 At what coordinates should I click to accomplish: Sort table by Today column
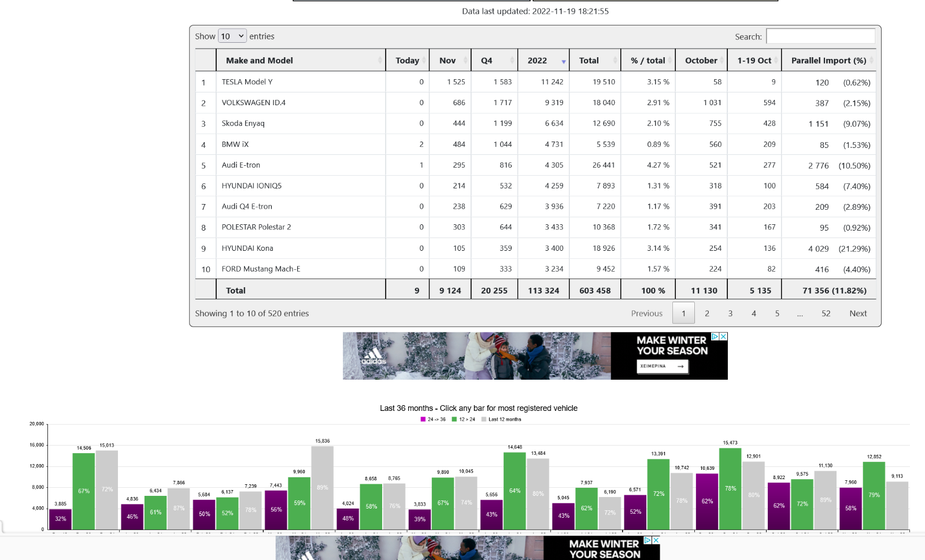pos(408,60)
